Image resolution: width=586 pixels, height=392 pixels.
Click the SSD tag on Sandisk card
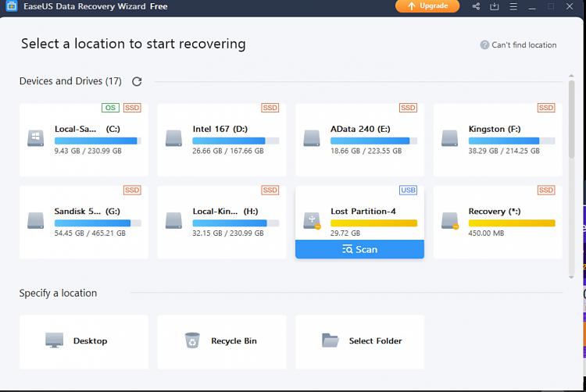click(x=132, y=190)
